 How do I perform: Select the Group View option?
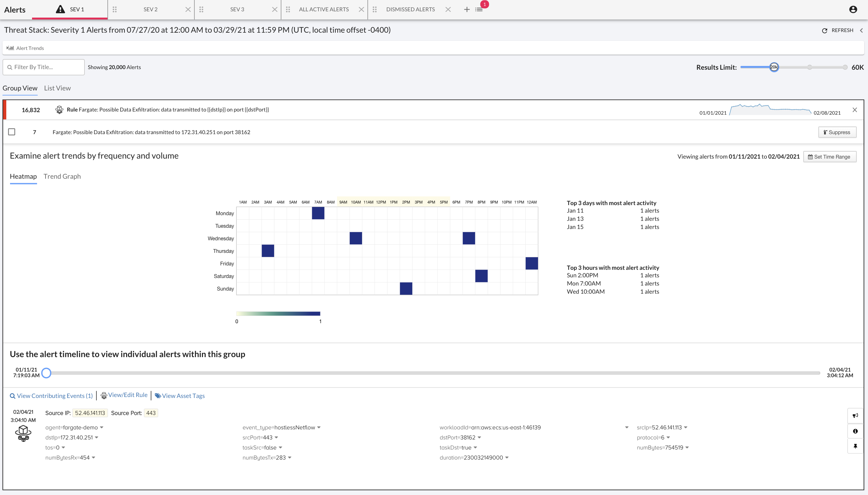pos(20,88)
